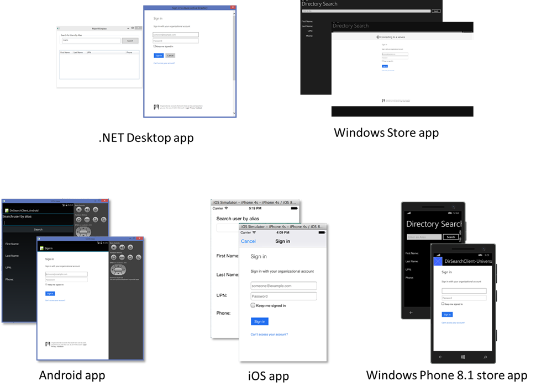Image resolution: width=536 pixels, height=392 pixels.
Task: Click scrollbar up arrow in Azure AD dialog
Action: pyautogui.click(x=234, y=14)
